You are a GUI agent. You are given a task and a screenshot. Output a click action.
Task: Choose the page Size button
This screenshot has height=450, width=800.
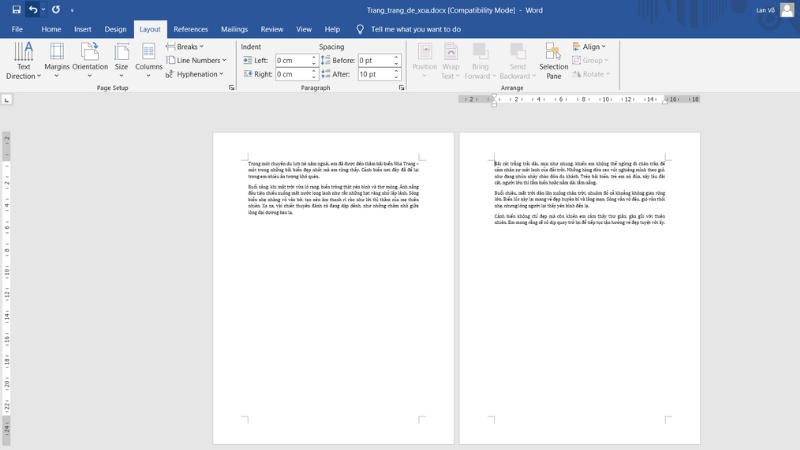[x=121, y=60]
